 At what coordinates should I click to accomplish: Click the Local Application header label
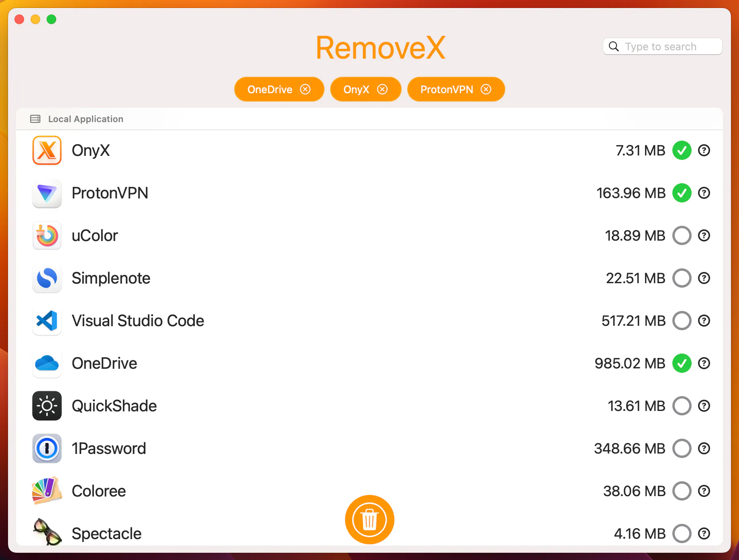click(86, 119)
